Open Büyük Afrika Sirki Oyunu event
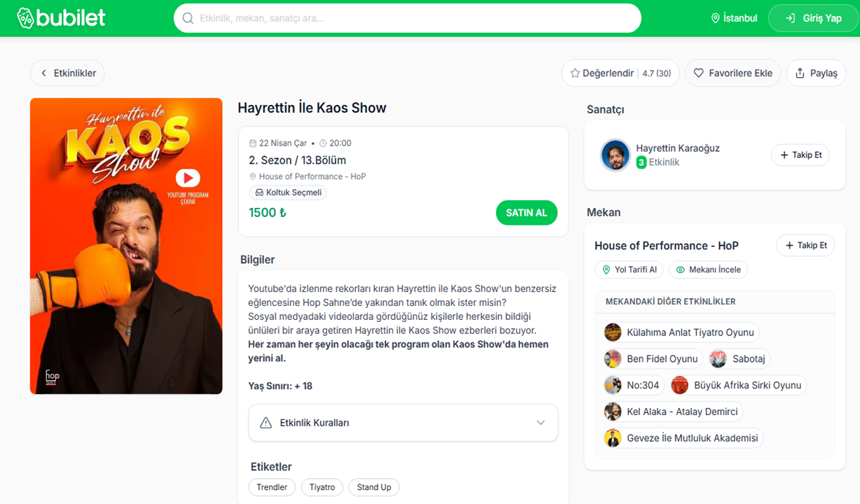Screen dimensions: 860x504 pyautogui.click(x=738, y=385)
